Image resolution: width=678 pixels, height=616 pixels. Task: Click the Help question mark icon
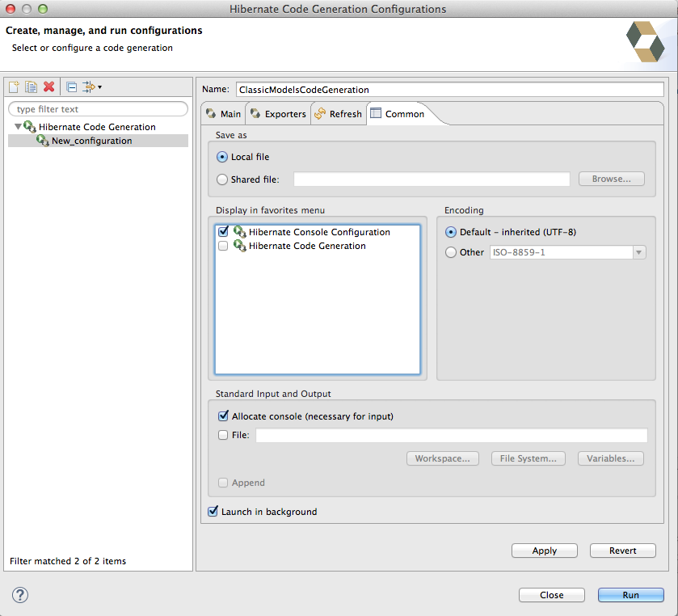tap(20, 595)
